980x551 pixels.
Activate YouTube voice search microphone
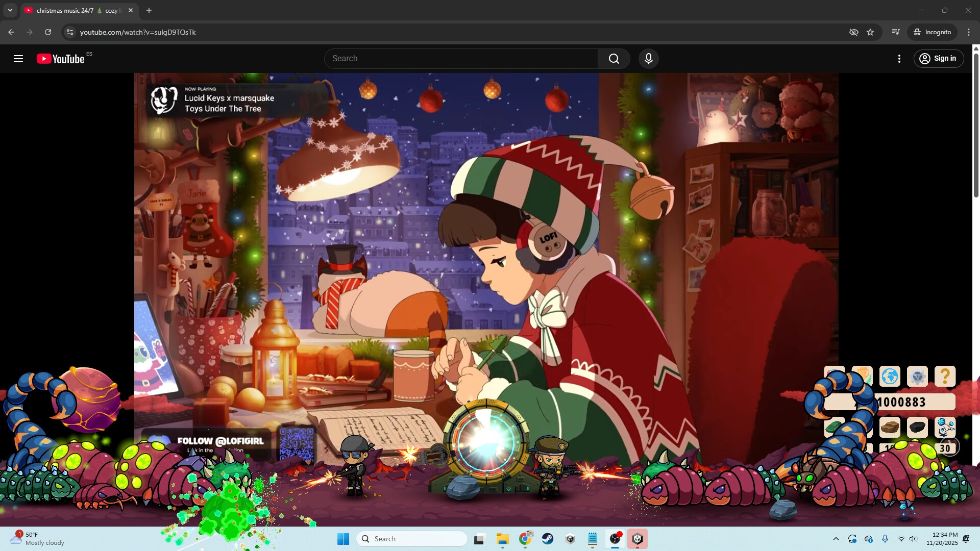(x=648, y=58)
